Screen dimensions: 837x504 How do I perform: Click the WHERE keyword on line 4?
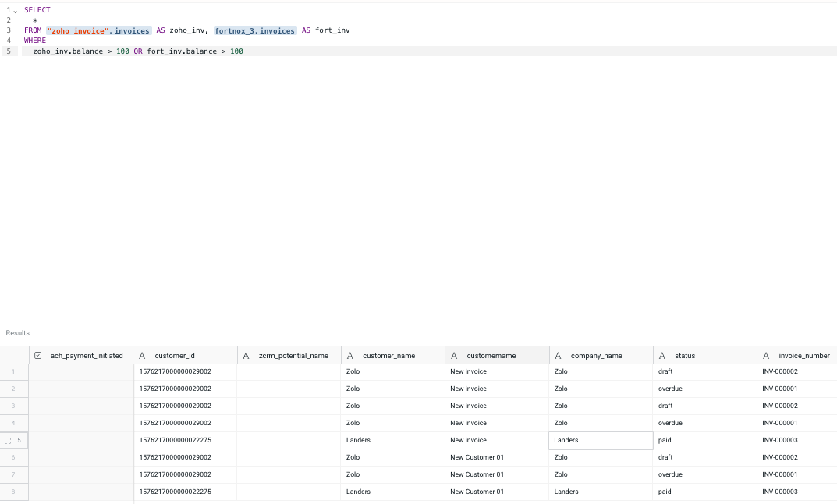click(x=35, y=41)
